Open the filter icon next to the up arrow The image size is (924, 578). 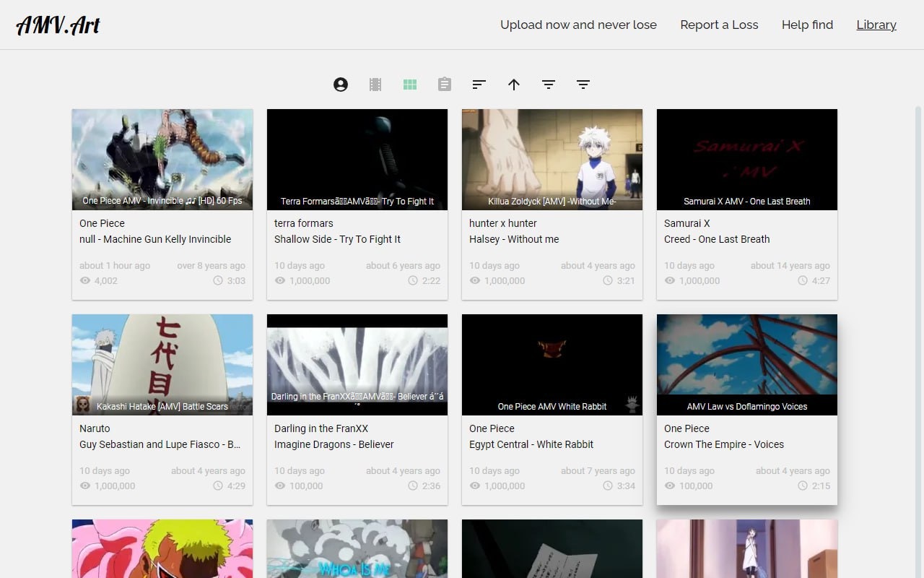(549, 85)
